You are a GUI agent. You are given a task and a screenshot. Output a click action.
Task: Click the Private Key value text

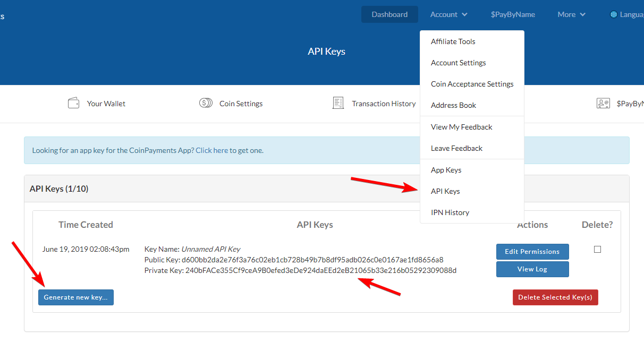[x=321, y=270]
